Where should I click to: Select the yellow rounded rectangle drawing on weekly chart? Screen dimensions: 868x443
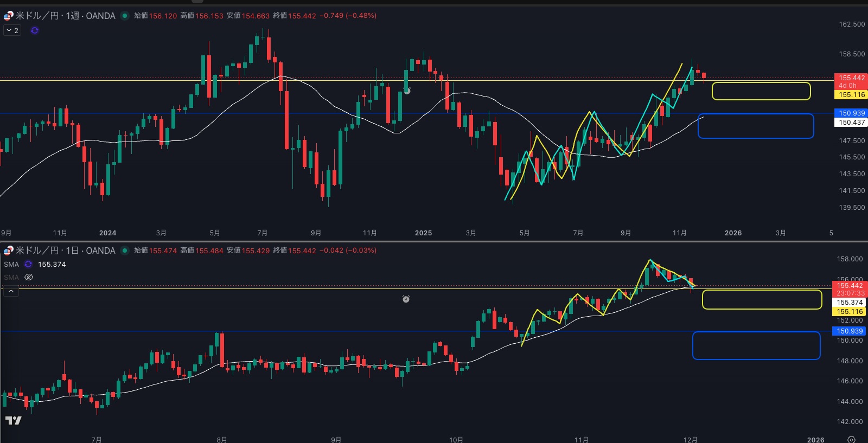(x=761, y=83)
